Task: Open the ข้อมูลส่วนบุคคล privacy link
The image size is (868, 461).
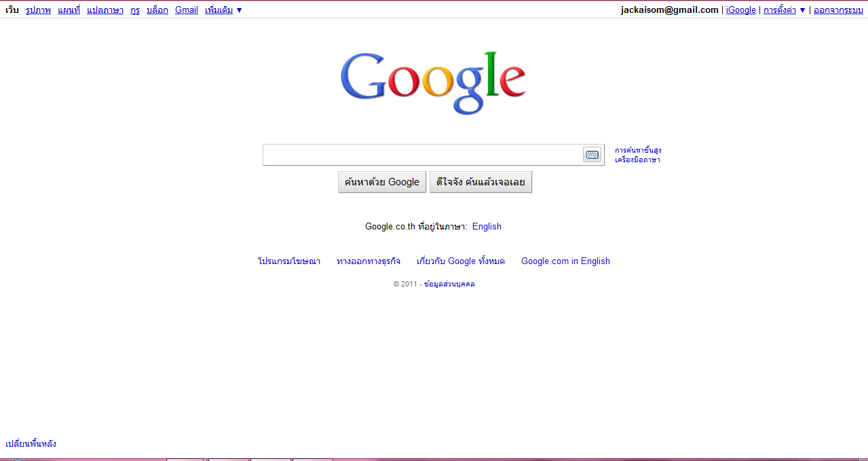Action: (449, 284)
